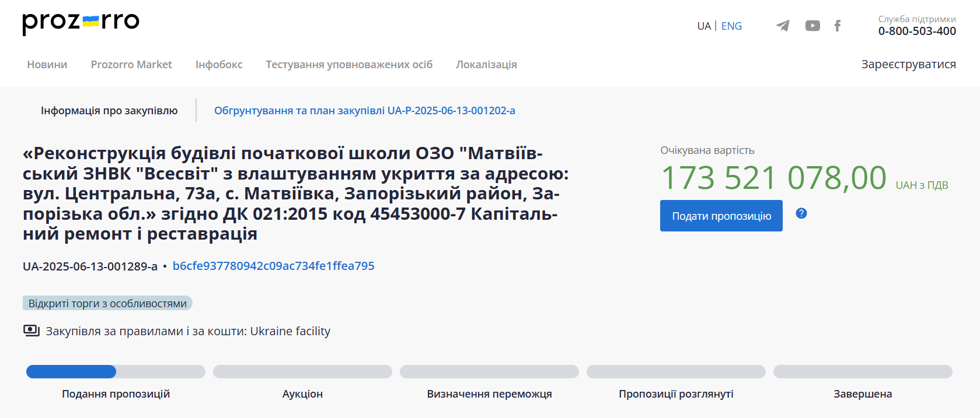This screenshot has width=980, height=418.
Task: Click the Закупівля за правилами Ukraine facility text
Action: tap(188, 331)
